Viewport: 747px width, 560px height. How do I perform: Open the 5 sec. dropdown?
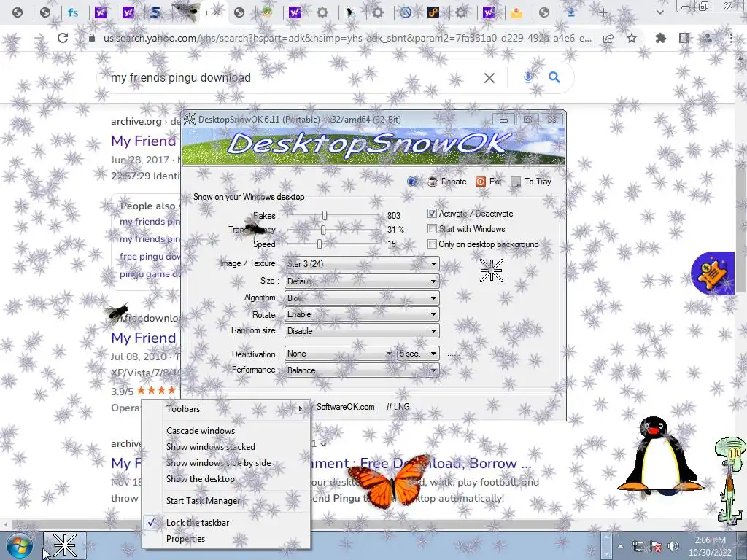point(418,354)
